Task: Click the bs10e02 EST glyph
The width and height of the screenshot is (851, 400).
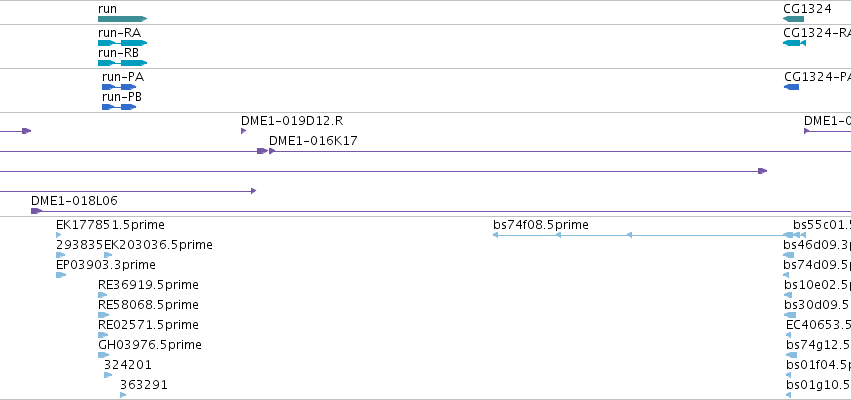Action: coord(789,295)
